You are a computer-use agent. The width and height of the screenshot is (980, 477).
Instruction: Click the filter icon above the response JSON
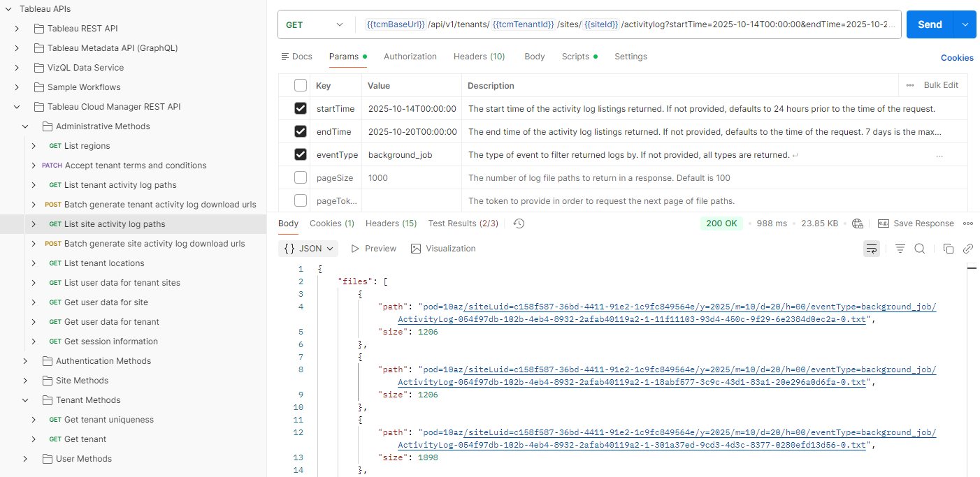[x=900, y=248]
